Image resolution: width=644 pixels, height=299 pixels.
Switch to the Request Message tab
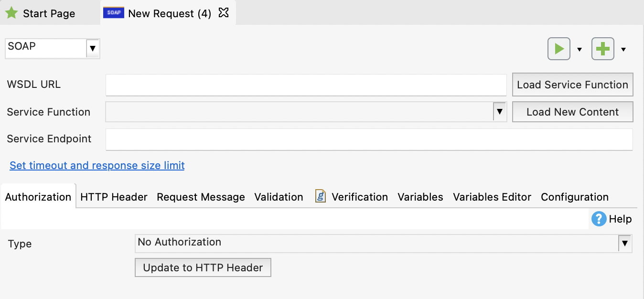point(200,197)
